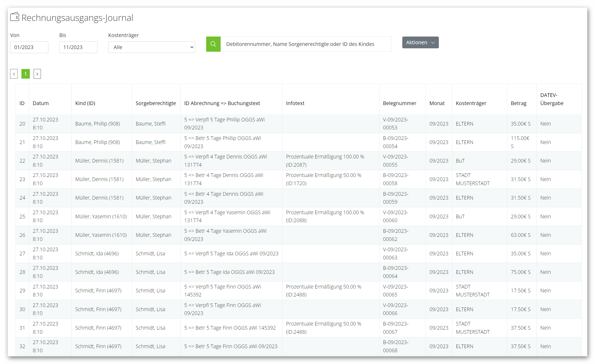The height and width of the screenshot is (364, 595).
Task: Open the Aktionen dropdown menu
Action: [x=420, y=43]
